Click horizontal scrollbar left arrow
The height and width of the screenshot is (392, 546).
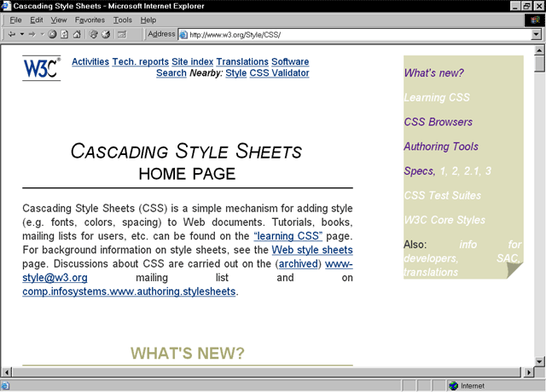[7, 372]
